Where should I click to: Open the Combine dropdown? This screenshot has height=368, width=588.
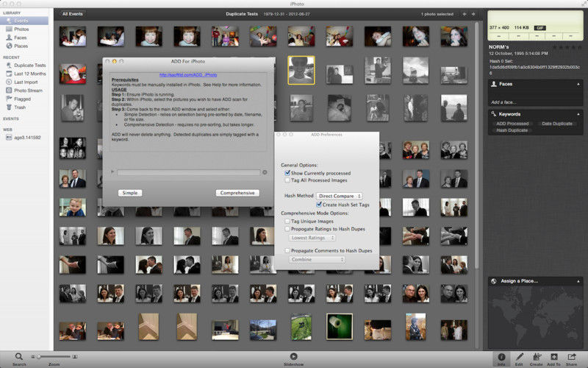pos(317,260)
